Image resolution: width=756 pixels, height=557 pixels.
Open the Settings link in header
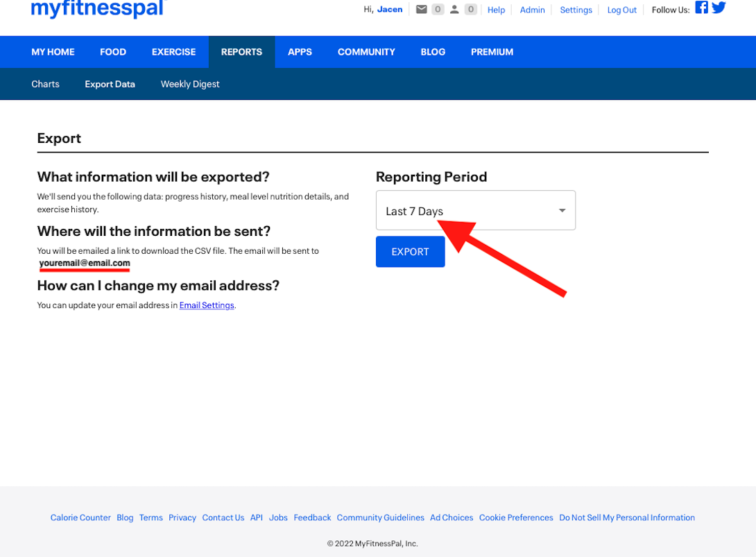[576, 10]
